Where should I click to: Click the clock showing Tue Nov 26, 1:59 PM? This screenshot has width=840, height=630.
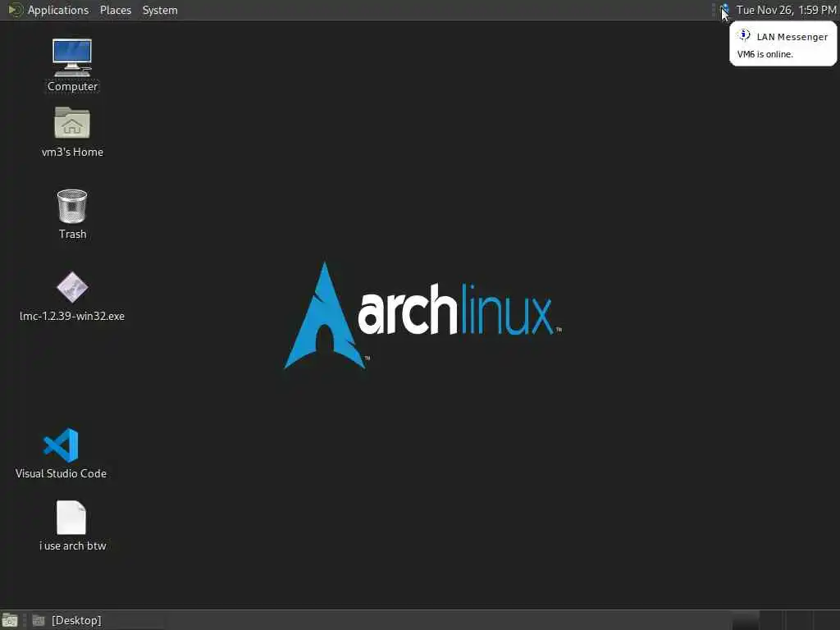tap(786, 10)
